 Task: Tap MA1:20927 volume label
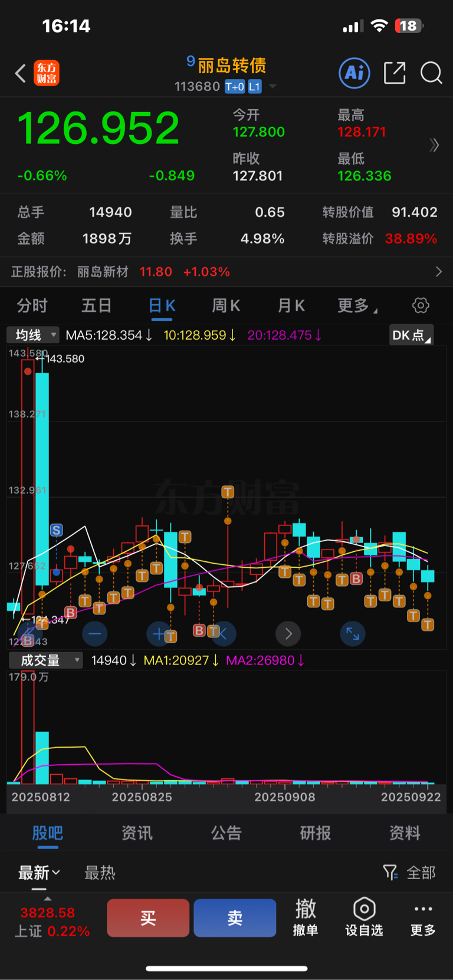click(181, 660)
